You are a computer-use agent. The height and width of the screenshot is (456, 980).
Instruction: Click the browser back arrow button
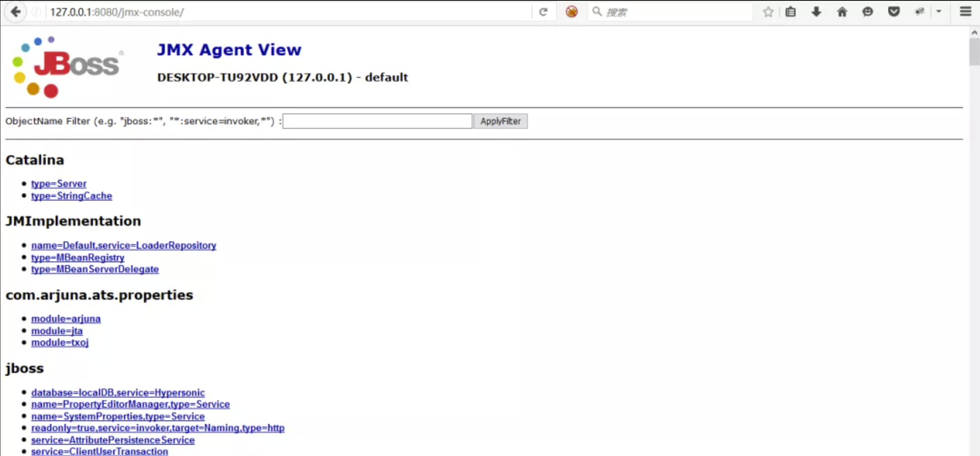click(x=15, y=12)
